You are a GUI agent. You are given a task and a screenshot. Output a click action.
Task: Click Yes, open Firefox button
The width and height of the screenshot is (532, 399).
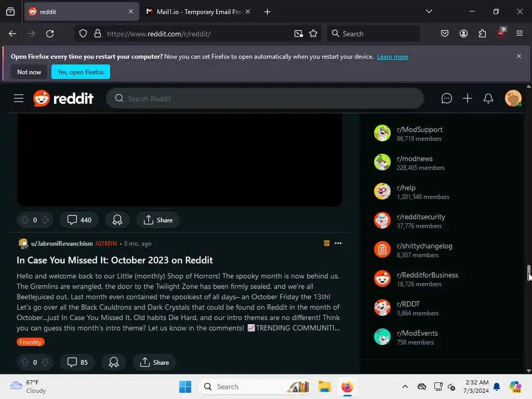[81, 72]
